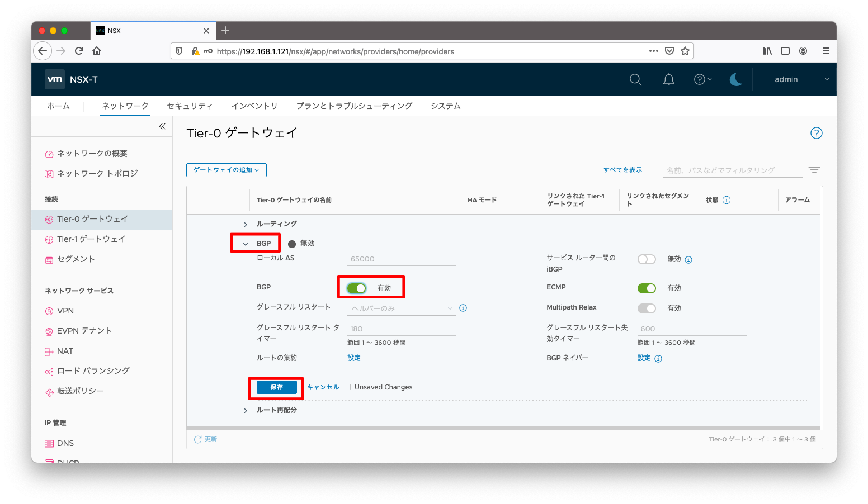Click the page help icon beside Tier-0 title

point(816,133)
